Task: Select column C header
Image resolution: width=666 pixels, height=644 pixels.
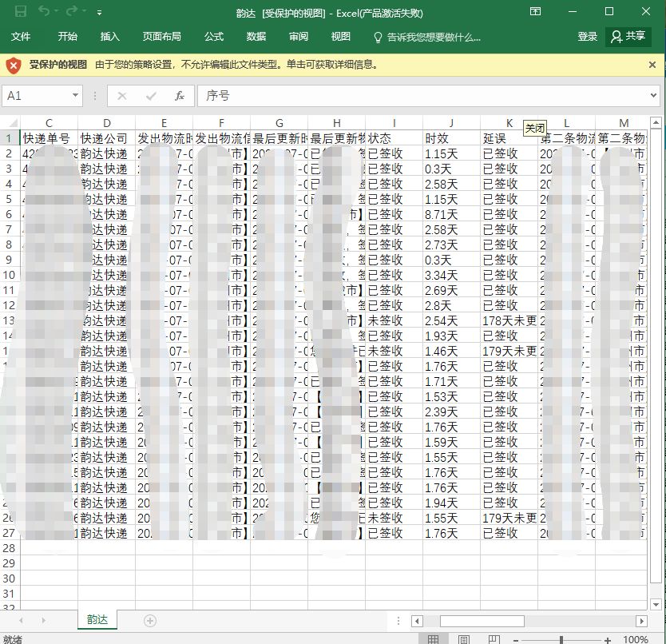Action: [49, 123]
